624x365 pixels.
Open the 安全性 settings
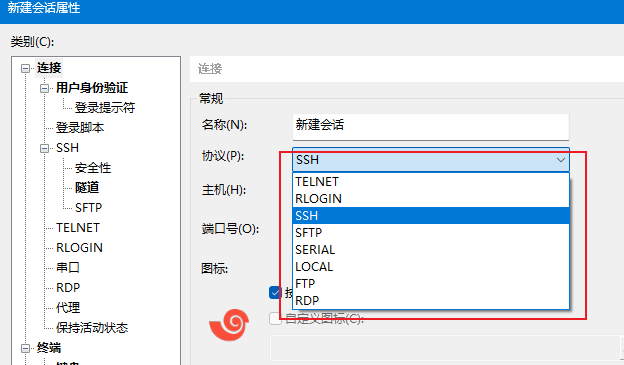[x=93, y=168]
